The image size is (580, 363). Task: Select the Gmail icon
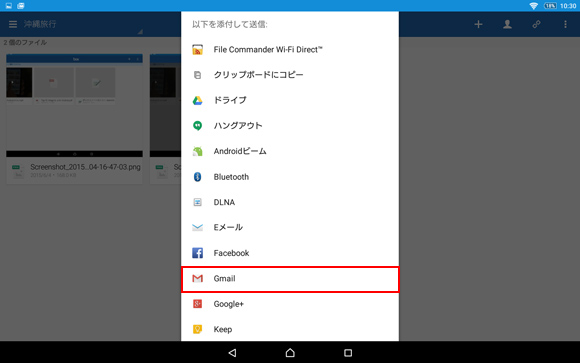(198, 278)
